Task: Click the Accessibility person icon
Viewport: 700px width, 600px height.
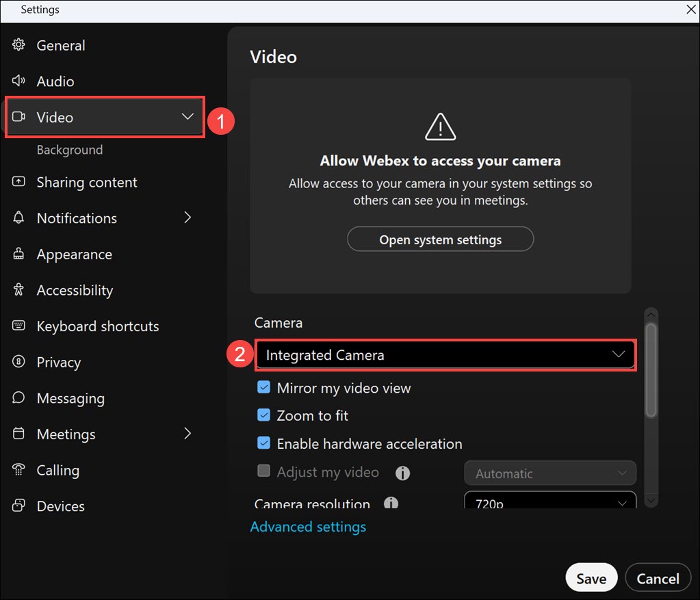Action: 19,290
